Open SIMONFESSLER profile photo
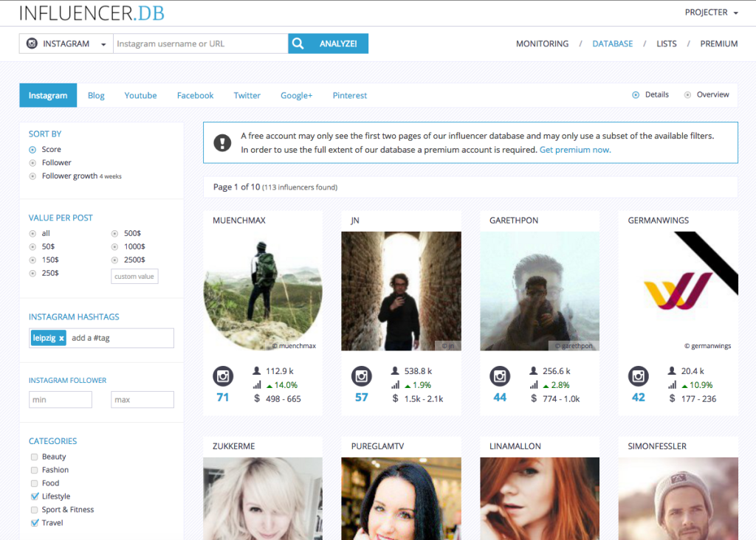 coord(678,499)
